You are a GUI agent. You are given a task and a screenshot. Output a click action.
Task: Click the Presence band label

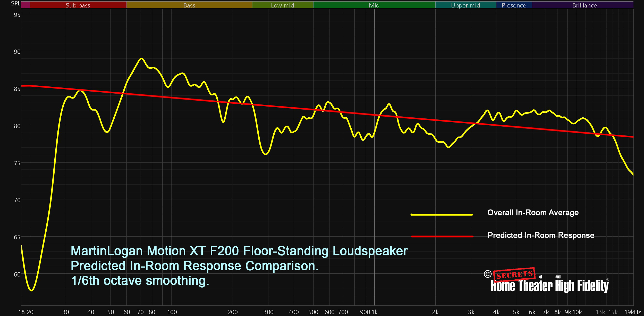tap(514, 5)
